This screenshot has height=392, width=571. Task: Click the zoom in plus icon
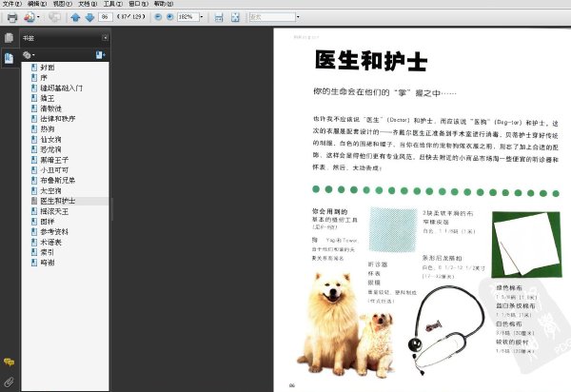click(x=170, y=17)
